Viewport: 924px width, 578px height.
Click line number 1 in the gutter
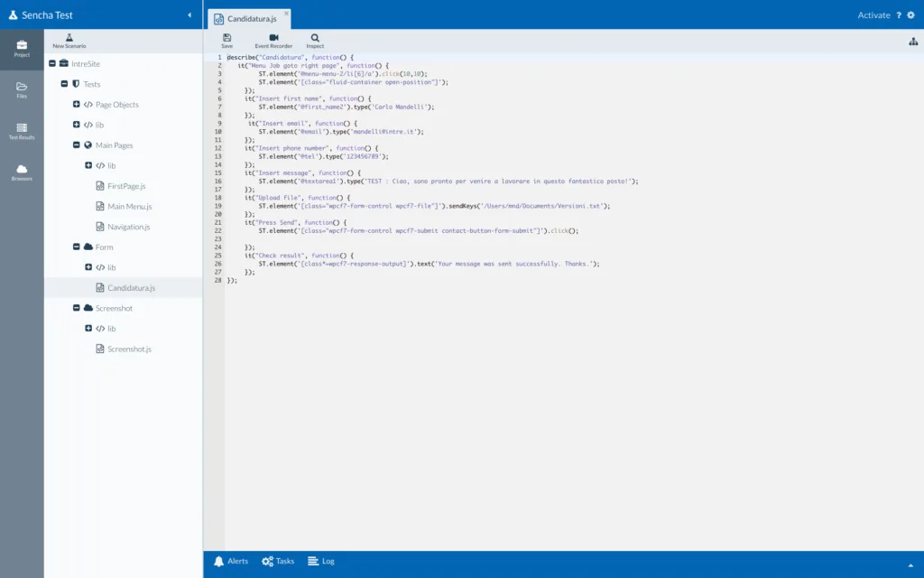tap(219, 58)
